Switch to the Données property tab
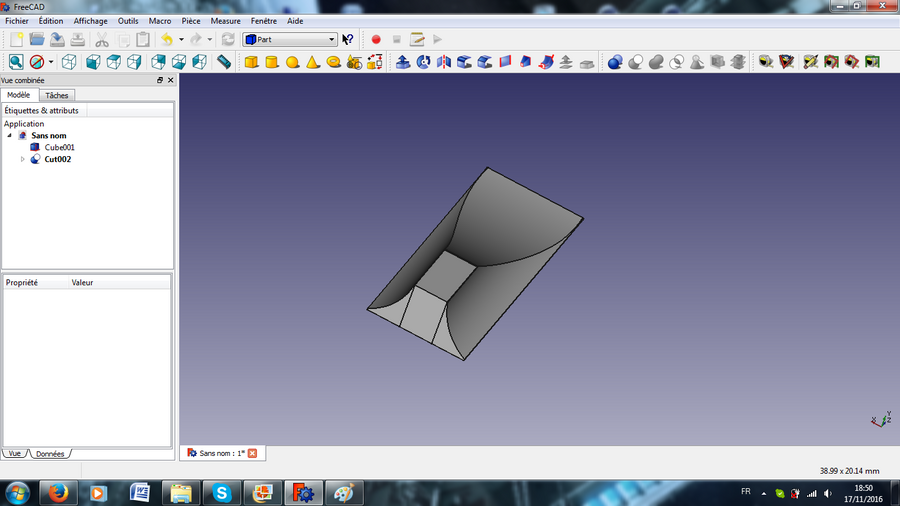 50,454
